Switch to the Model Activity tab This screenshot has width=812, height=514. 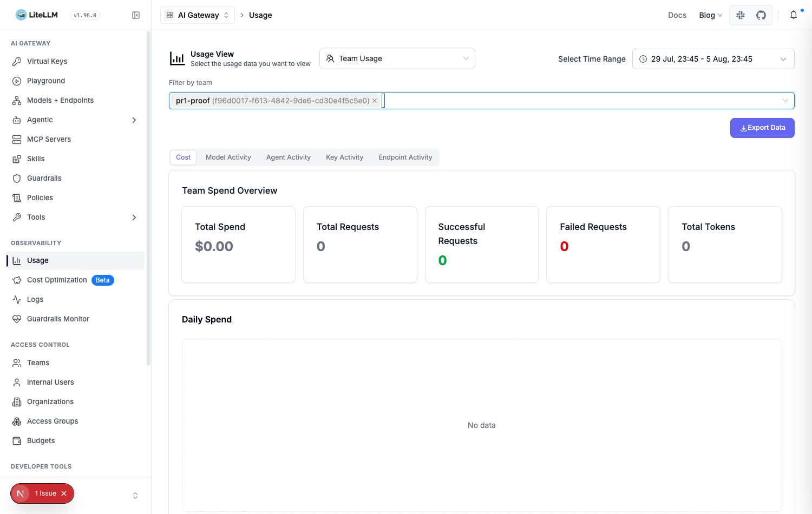tap(228, 157)
